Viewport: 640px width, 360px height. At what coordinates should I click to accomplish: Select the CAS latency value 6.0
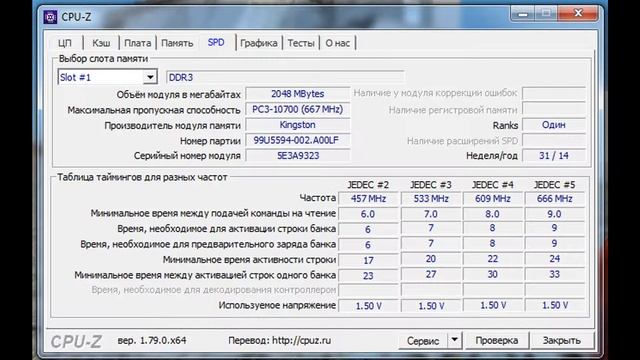pyautogui.click(x=369, y=214)
